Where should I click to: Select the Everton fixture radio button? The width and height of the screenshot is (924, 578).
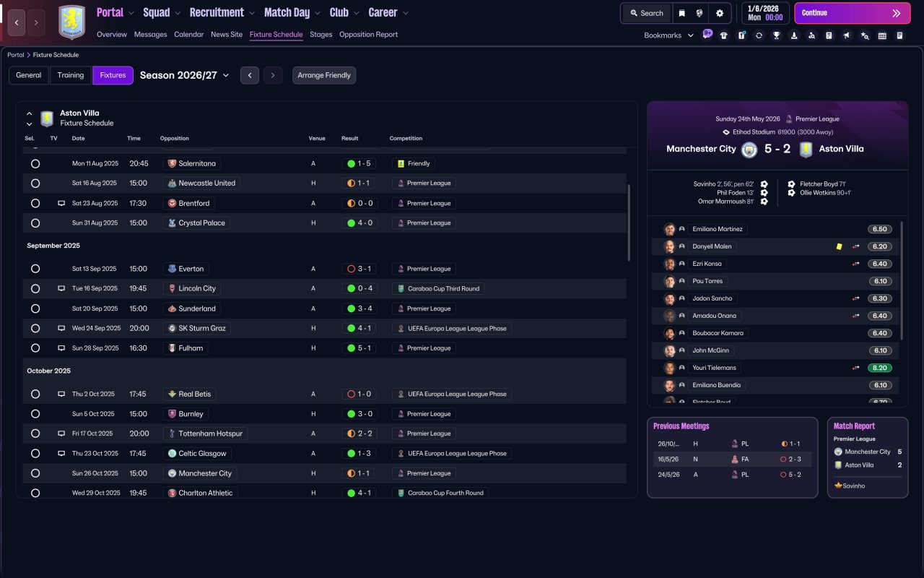coord(35,269)
